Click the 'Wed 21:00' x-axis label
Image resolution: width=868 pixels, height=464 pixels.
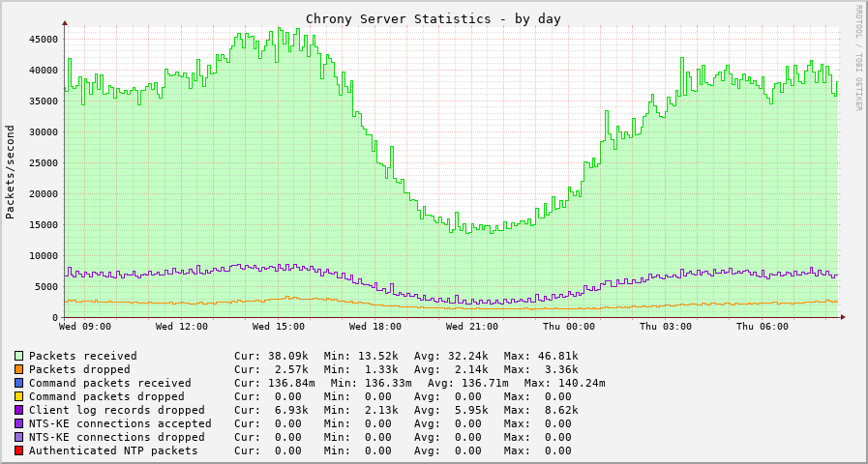pyautogui.click(x=472, y=327)
